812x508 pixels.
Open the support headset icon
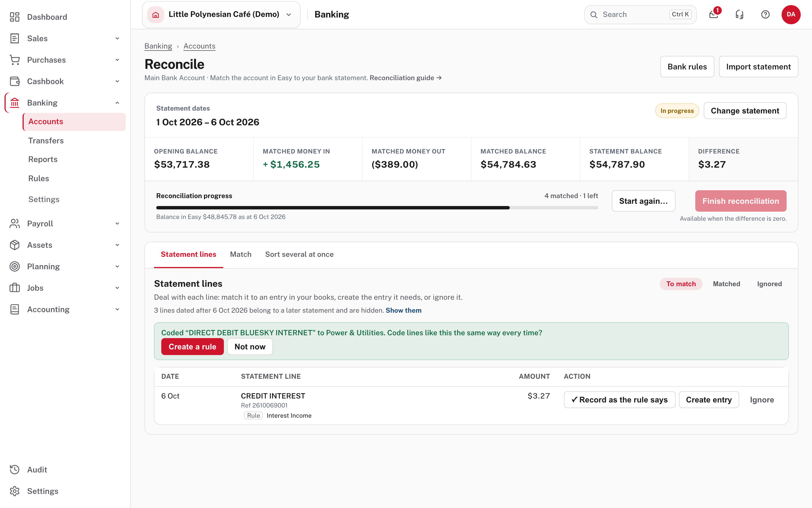pos(740,14)
